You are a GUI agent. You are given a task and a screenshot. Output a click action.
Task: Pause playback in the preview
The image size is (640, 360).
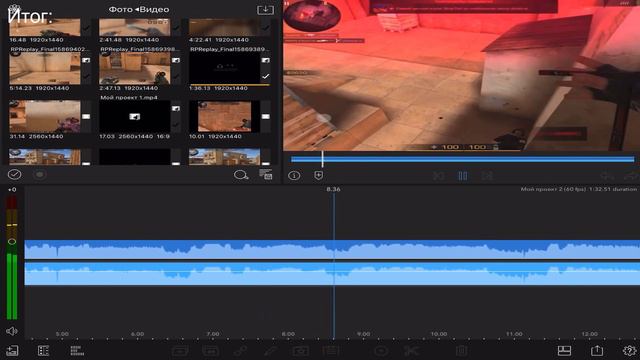click(462, 176)
